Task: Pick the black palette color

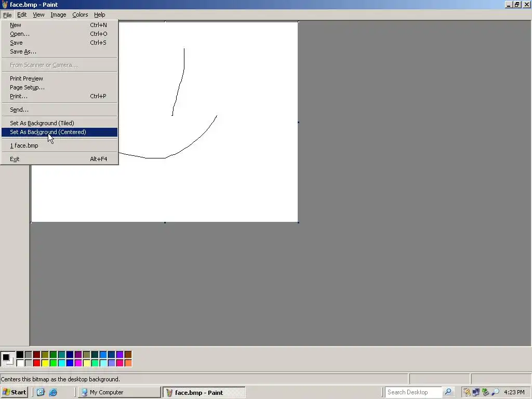Action: point(20,354)
